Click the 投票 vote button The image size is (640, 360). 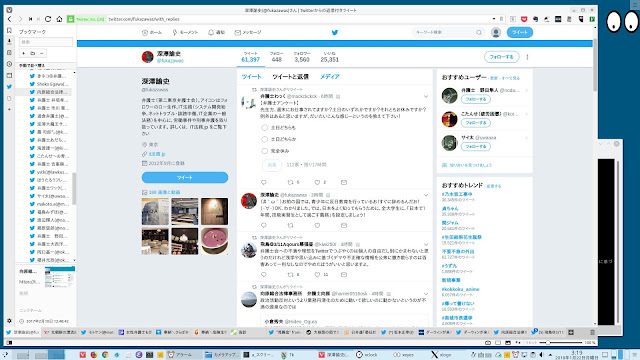[272, 165]
